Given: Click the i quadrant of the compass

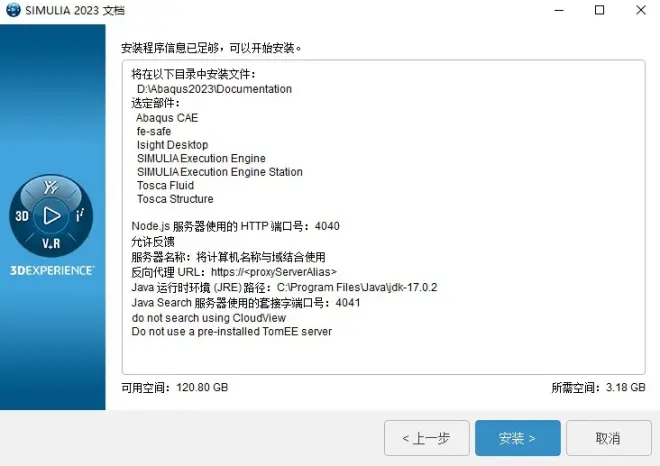Looking at the screenshot, I should point(80,215).
